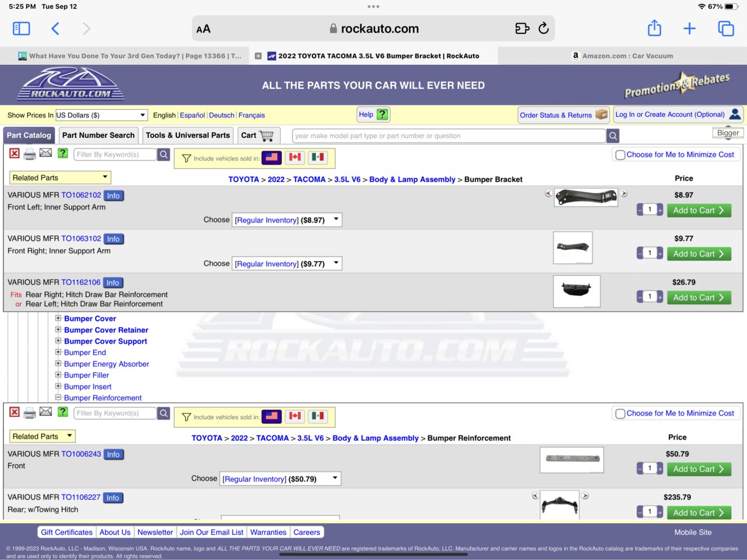Open the Cart tab

pyautogui.click(x=258, y=135)
